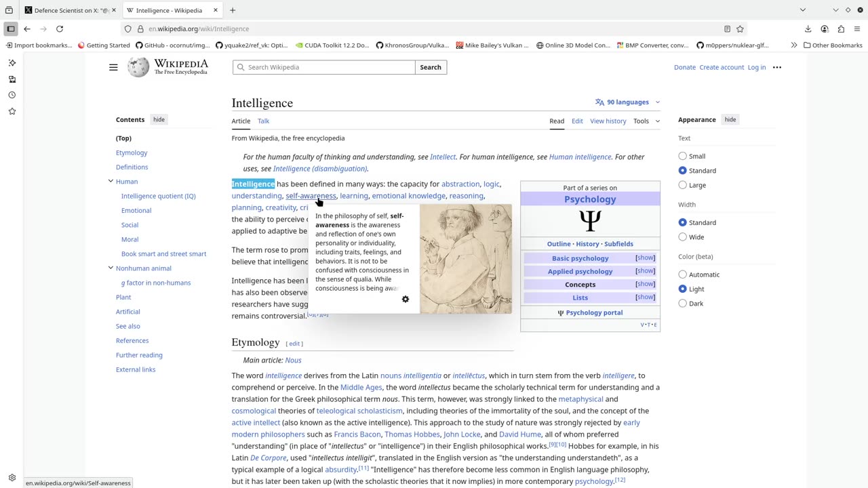Select Automatic color mode
The image size is (868, 488).
(682, 274)
